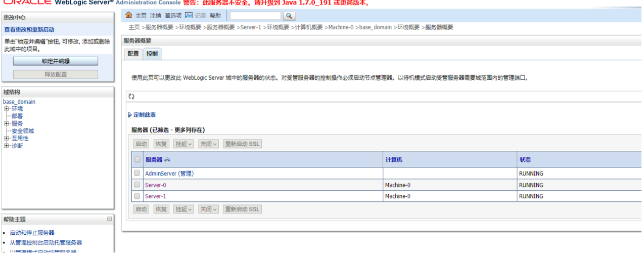Click 重新启动 SSL above the table

[x=242, y=144]
